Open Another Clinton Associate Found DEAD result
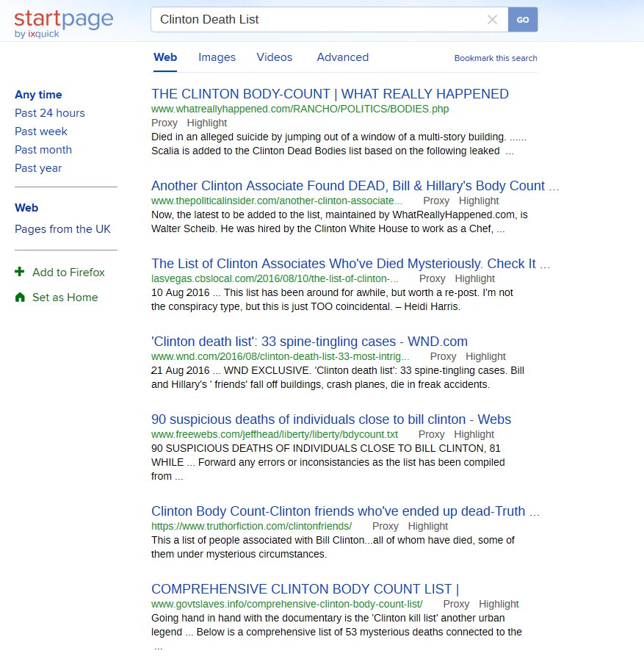This screenshot has height=656, width=644. click(355, 186)
